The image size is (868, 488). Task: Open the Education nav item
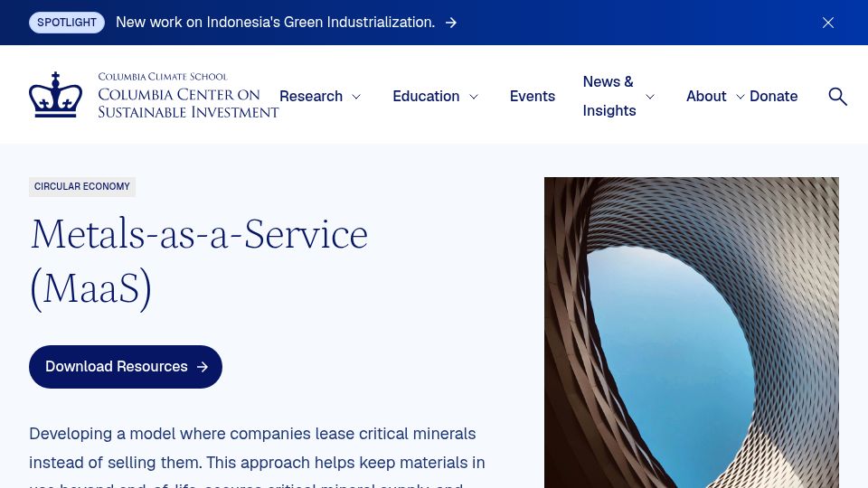(426, 97)
